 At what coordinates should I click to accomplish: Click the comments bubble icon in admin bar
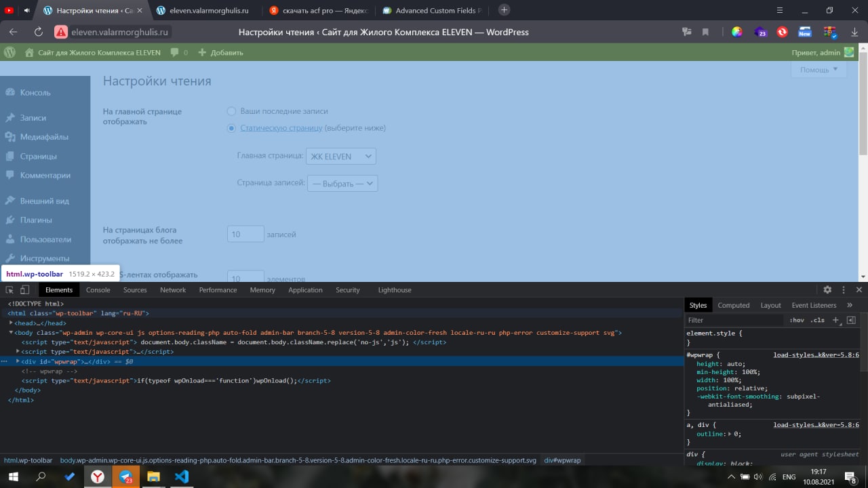[175, 52]
